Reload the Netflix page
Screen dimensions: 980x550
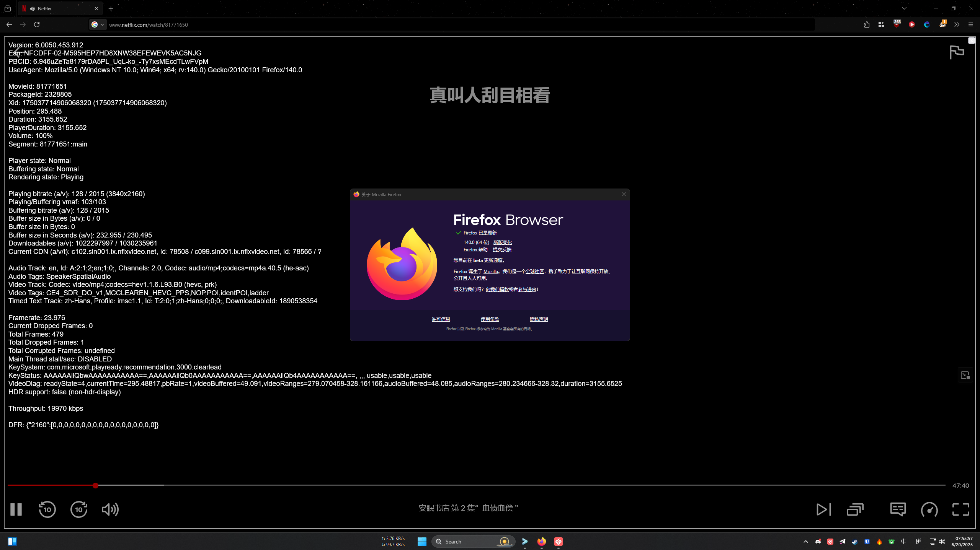37,24
